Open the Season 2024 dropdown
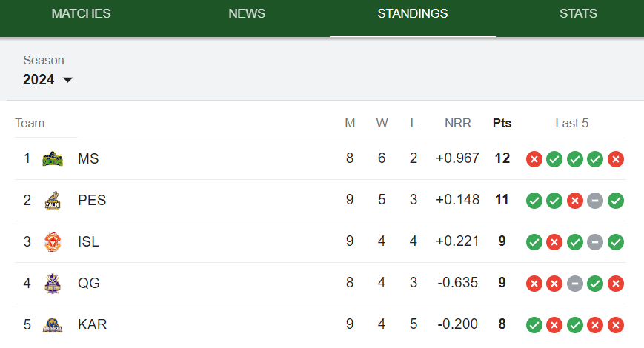This screenshot has width=644, height=348. click(x=47, y=79)
